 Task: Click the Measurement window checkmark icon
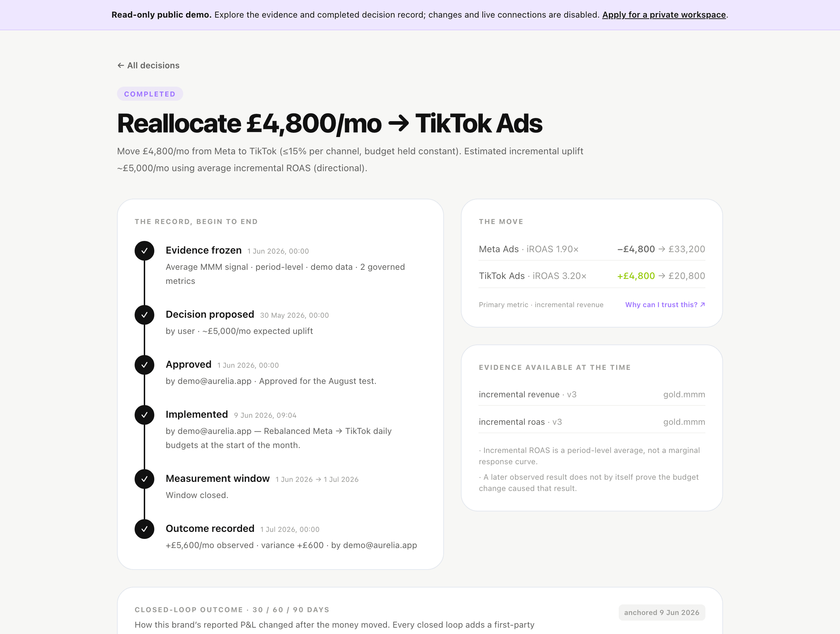pyautogui.click(x=144, y=479)
